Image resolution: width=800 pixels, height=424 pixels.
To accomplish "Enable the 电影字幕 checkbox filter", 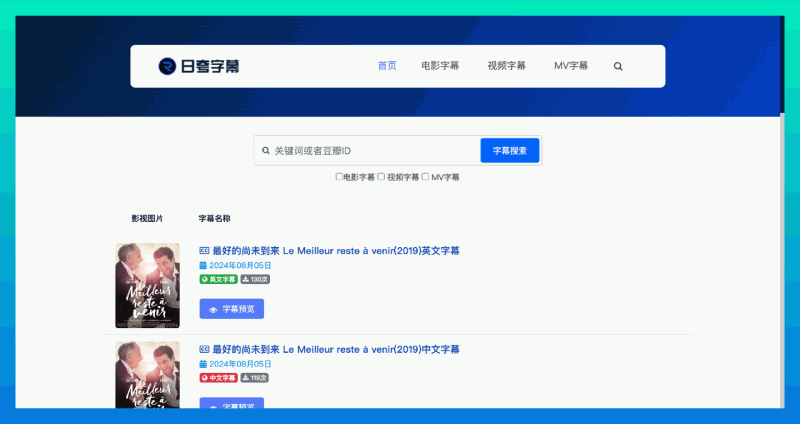I will (x=339, y=177).
